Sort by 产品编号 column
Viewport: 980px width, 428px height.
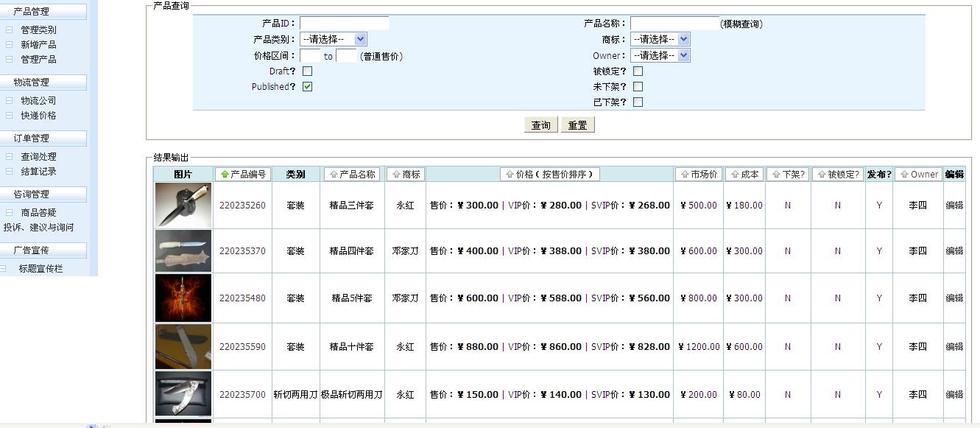coord(243,175)
